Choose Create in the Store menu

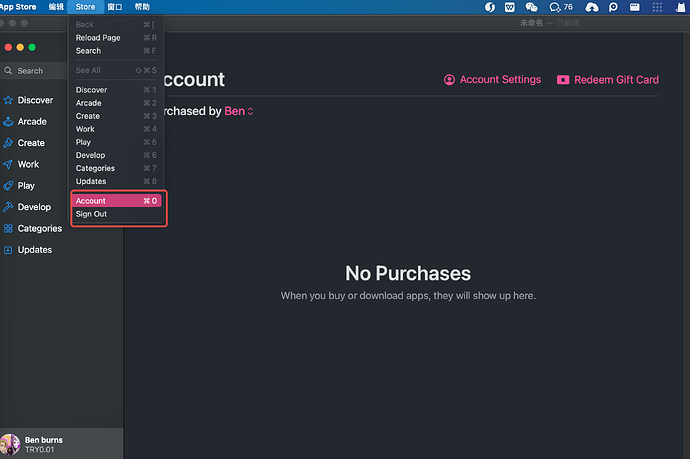pos(116,116)
